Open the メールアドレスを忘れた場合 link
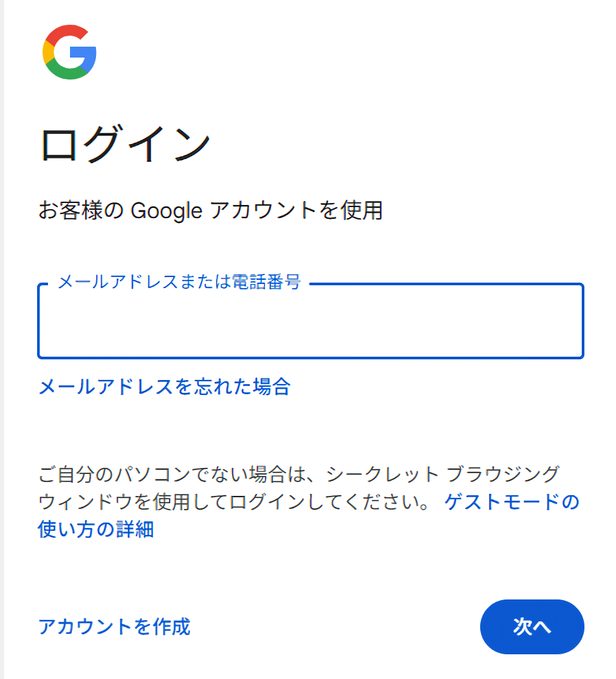Screen dimensions: 616x679 (165, 387)
